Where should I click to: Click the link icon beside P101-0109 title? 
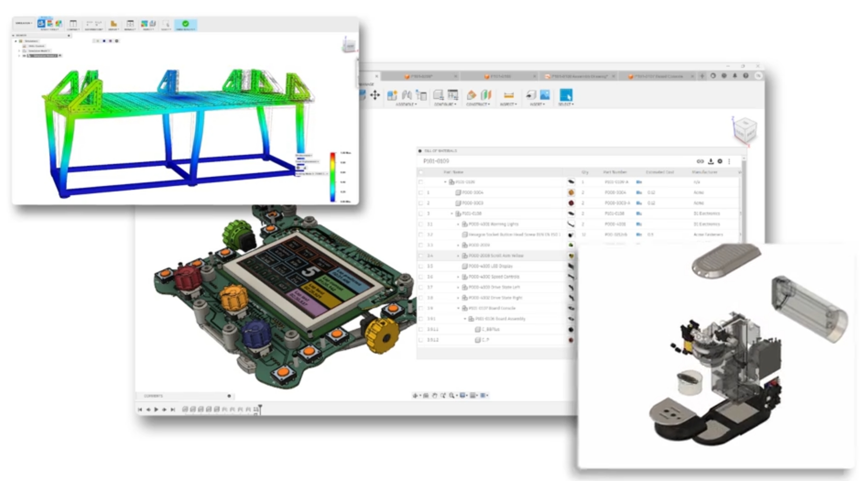pyautogui.click(x=700, y=161)
